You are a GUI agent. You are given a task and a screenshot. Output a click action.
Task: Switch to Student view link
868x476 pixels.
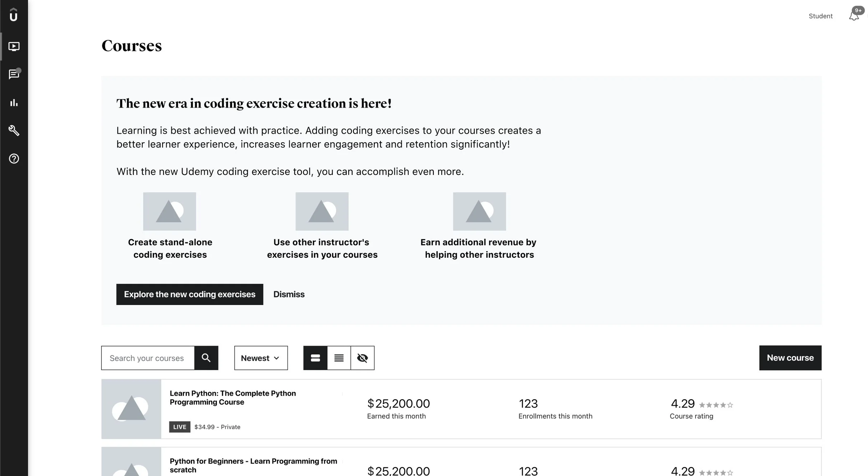click(x=820, y=16)
